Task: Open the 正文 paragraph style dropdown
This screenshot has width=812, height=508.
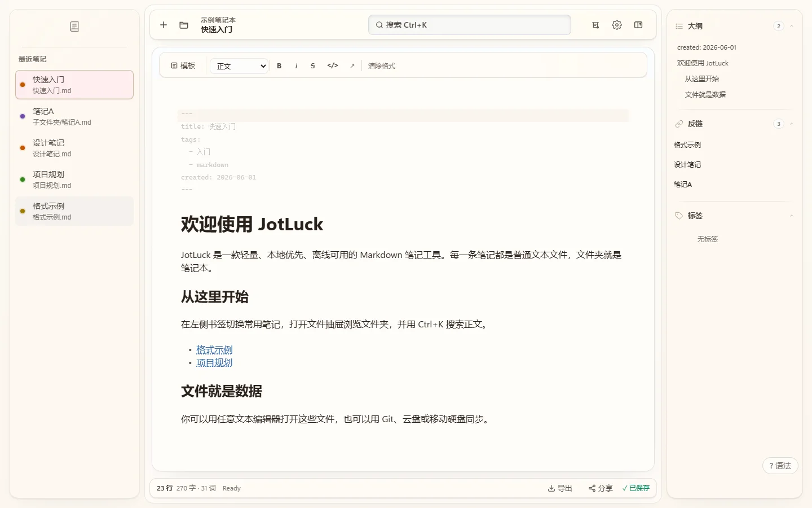Action: coord(239,66)
